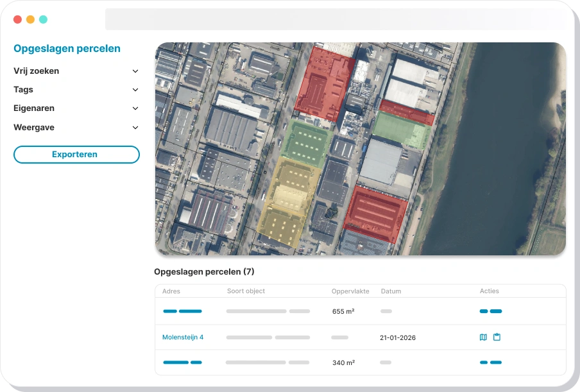
Task: Expand the Tags filter section
Action: pyautogui.click(x=135, y=90)
